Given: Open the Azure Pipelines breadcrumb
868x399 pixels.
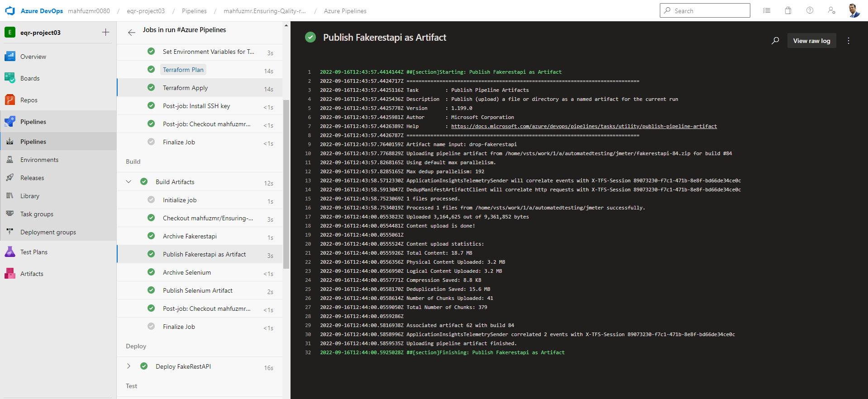Looking at the screenshot, I should point(345,11).
